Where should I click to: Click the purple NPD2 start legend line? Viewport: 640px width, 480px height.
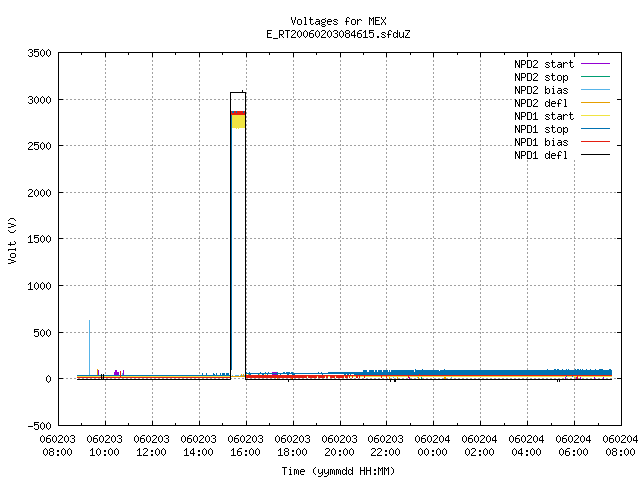[x=595, y=64]
